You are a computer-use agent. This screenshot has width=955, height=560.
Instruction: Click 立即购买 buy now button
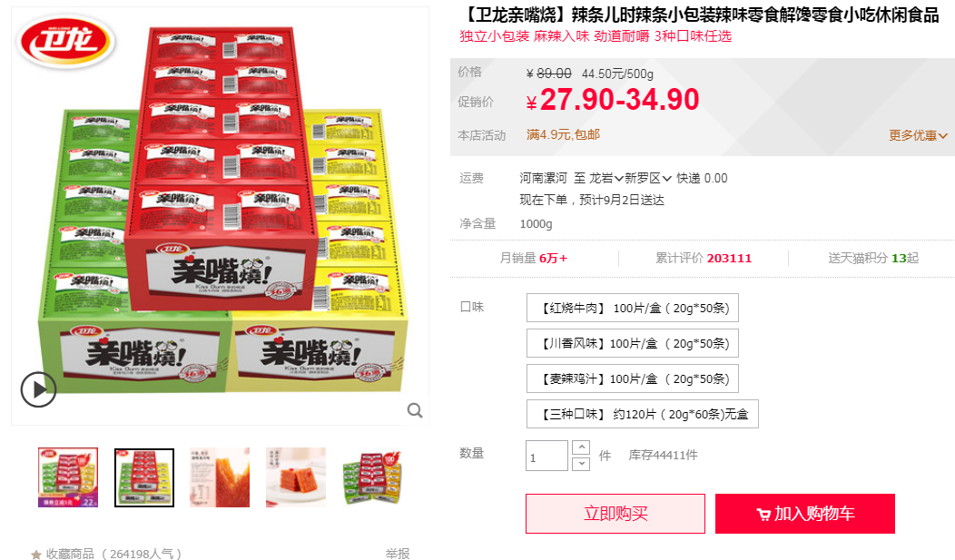tap(615, 514)
